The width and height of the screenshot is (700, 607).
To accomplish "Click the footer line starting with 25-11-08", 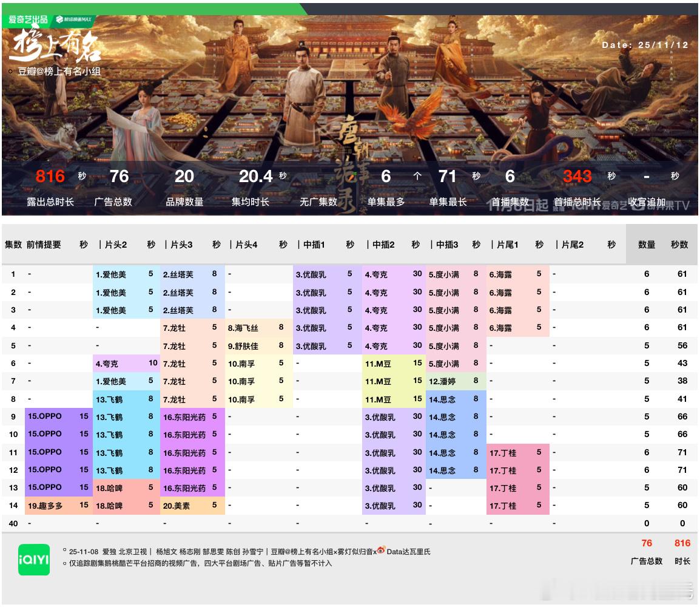I will pos(249,552).
